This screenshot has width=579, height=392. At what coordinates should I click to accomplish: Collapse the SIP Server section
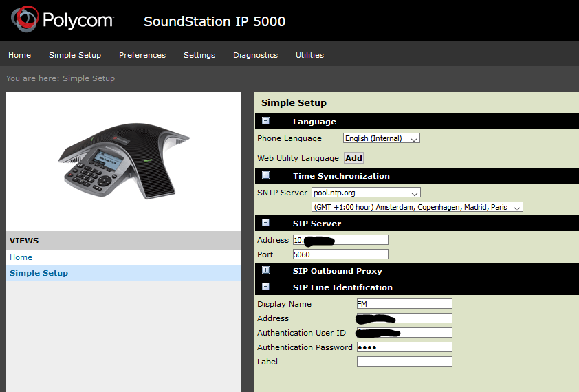(265, 222)
